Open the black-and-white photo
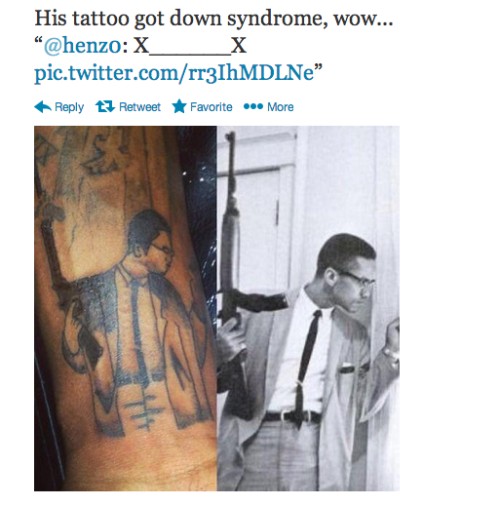 coord(308,308)
